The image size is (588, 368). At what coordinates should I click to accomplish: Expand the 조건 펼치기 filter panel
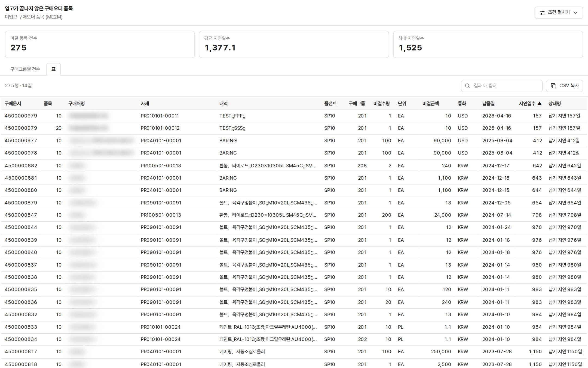coord(559,13)
